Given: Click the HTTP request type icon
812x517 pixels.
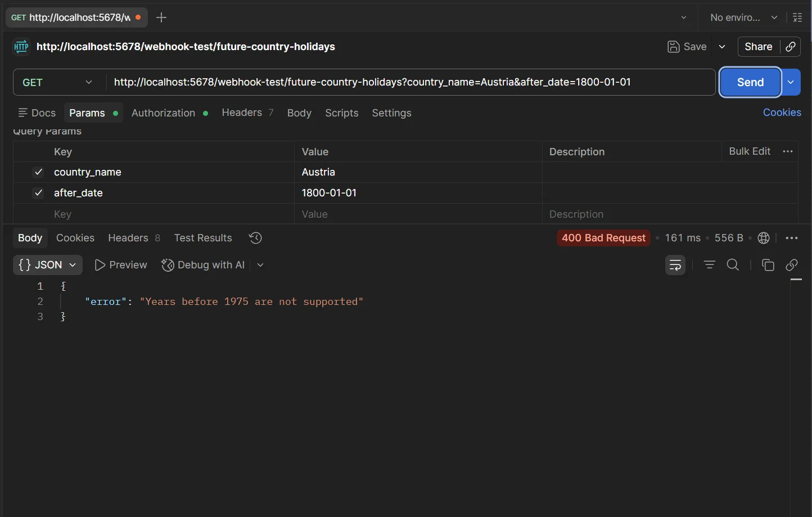Looking at the screenshot, I should coord(21,47).
